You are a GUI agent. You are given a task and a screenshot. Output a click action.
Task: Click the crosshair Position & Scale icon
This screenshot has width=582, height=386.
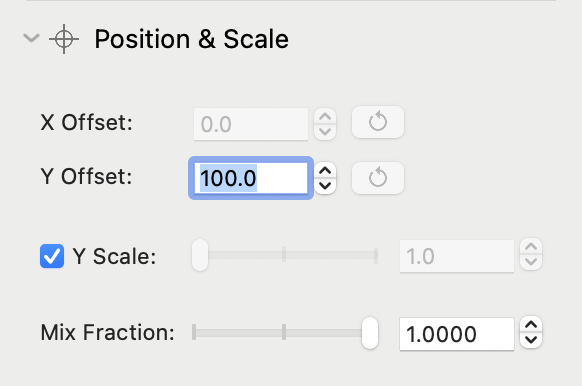tap(64, 39)
